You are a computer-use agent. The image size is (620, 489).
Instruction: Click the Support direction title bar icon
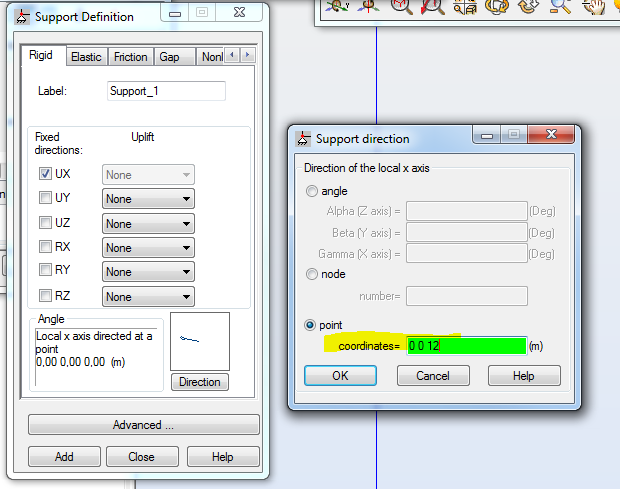click(303, 139)
